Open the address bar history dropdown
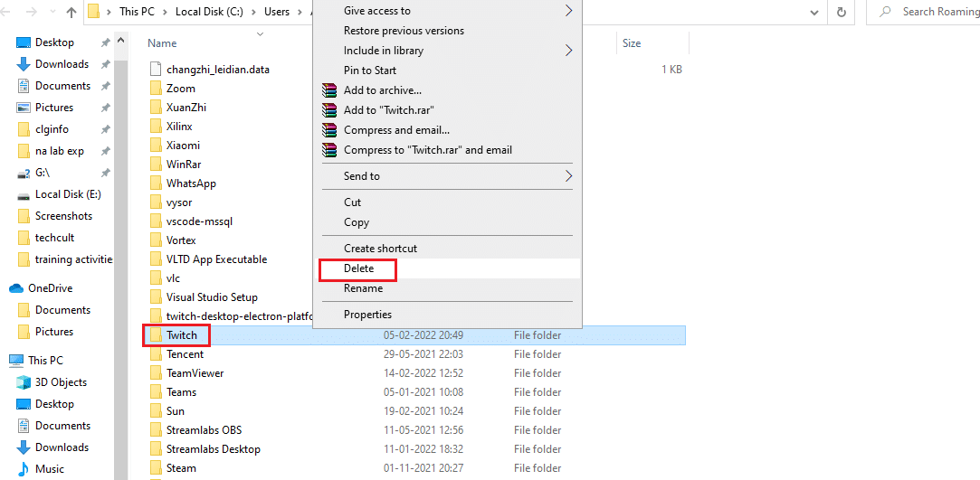 [815, 13]
